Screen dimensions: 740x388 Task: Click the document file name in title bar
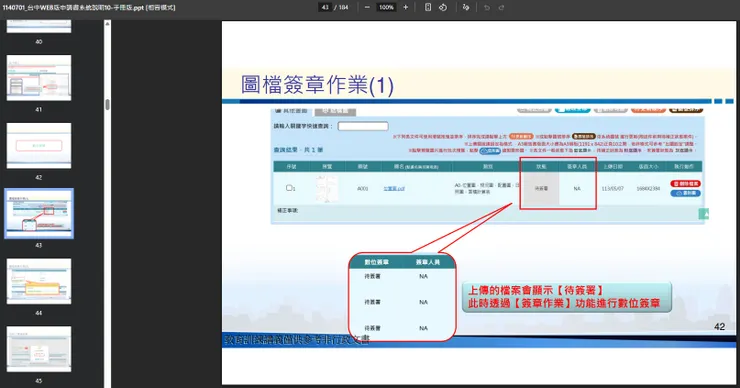coord(89,8)
